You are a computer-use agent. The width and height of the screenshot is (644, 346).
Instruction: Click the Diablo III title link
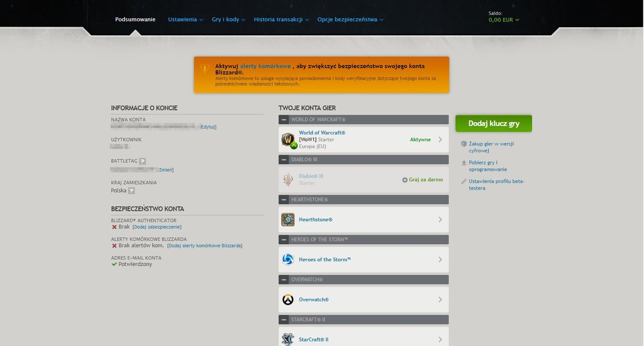point(311,176)
